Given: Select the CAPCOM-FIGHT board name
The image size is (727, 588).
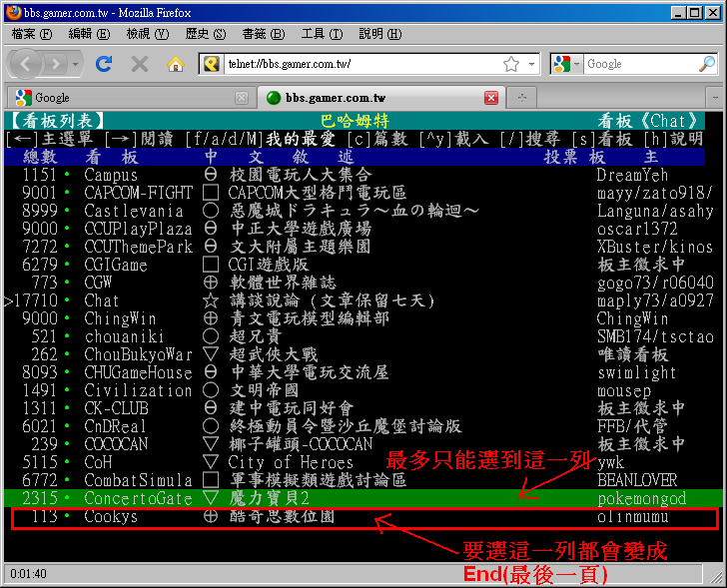Looking at the screenshot, I should 138,193.
